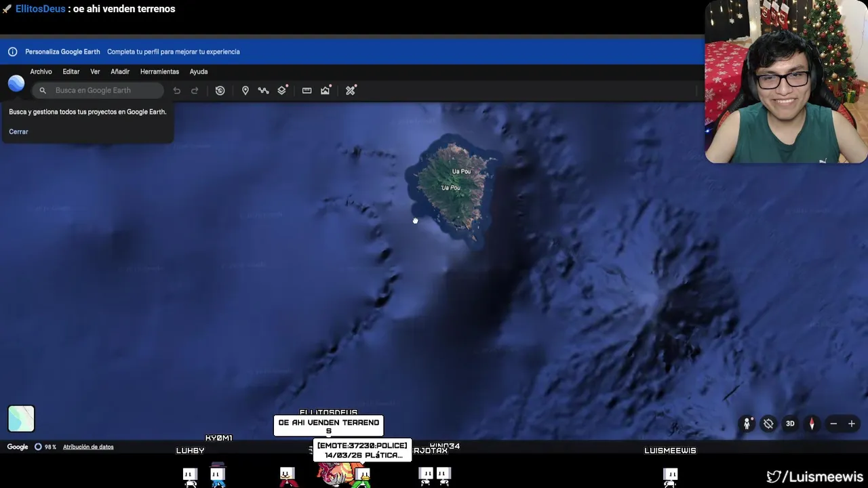The height and width of the screenshot is (488, 868).
Task: Click the EllitosDeus chat username
Action: (x=41, y=9)
